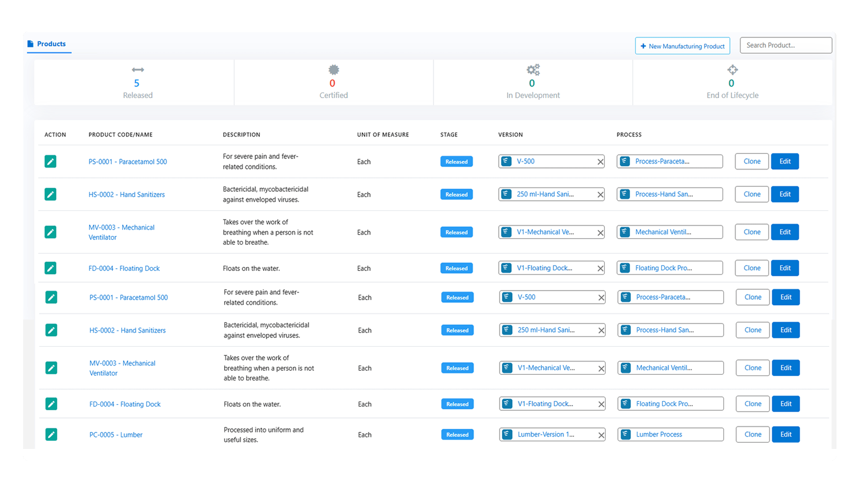Click the New Manufacturing Product button

[682, 46]
